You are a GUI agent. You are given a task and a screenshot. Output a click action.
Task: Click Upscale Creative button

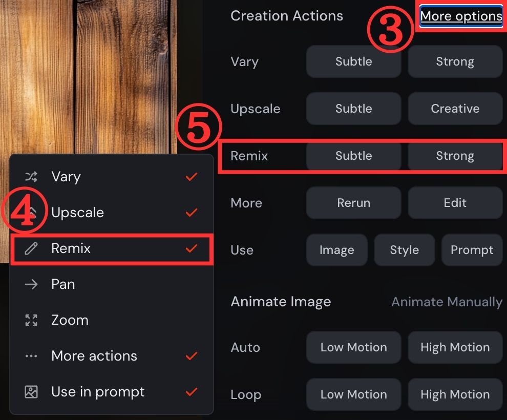(455, 109)
